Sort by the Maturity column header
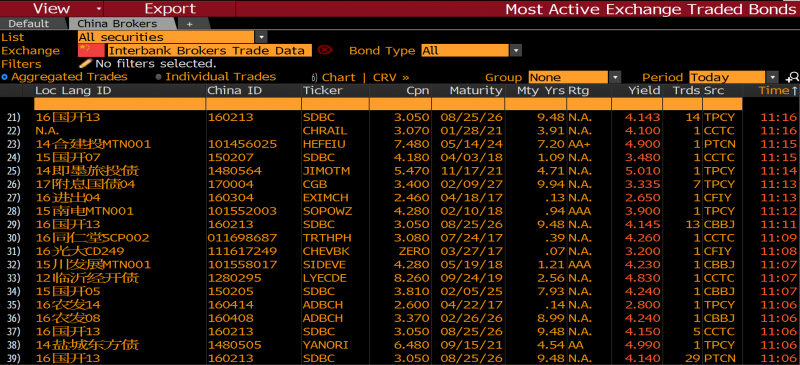This screenshot has height=365, width=800. [x=476, y=91]
